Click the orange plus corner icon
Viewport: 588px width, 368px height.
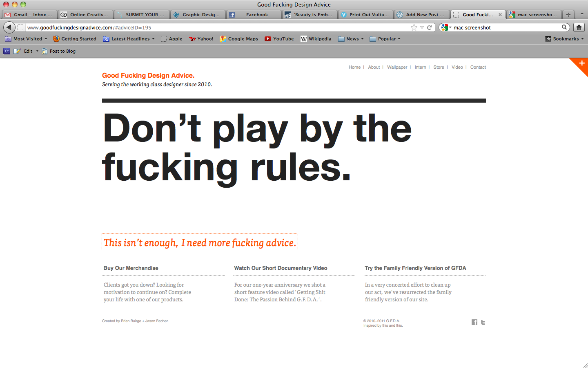tap(581, 63)
